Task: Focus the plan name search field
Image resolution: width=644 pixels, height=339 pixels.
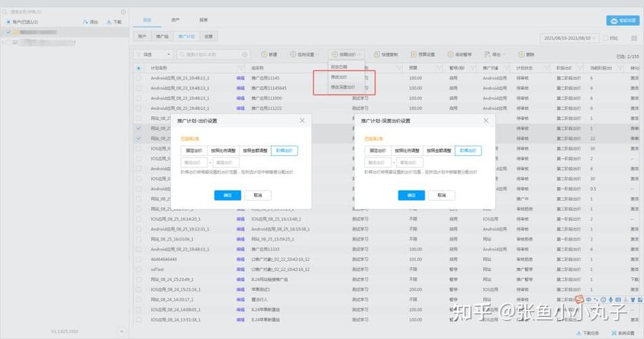Action: point(213,54)
